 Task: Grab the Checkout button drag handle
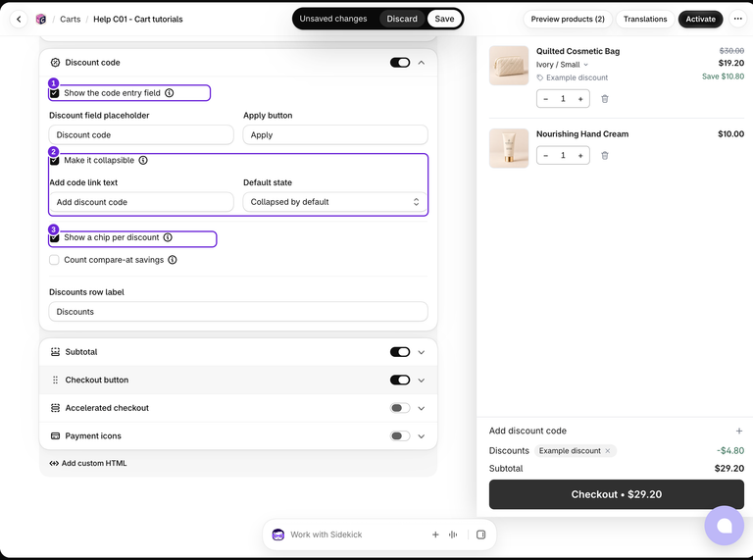(55, 380)
